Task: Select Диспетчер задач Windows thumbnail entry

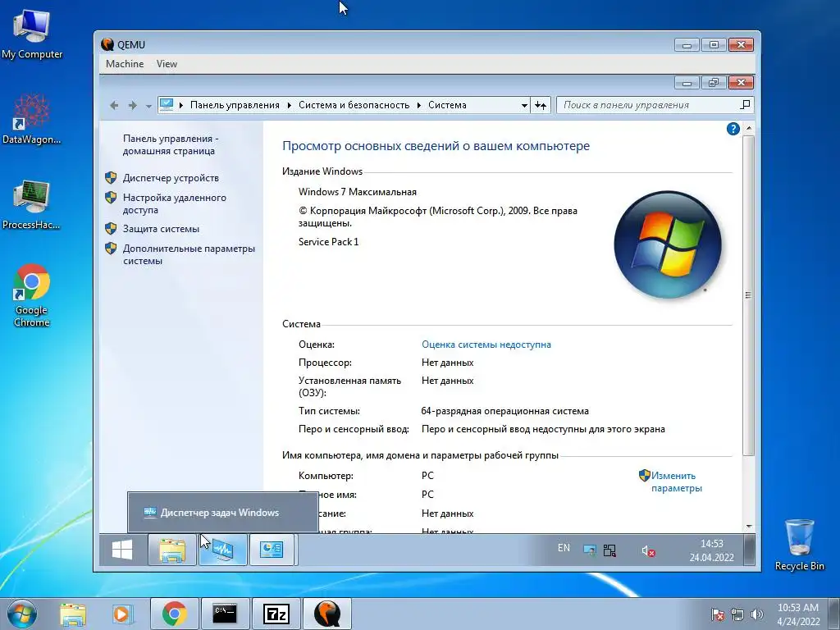Action: pos(222,513)
